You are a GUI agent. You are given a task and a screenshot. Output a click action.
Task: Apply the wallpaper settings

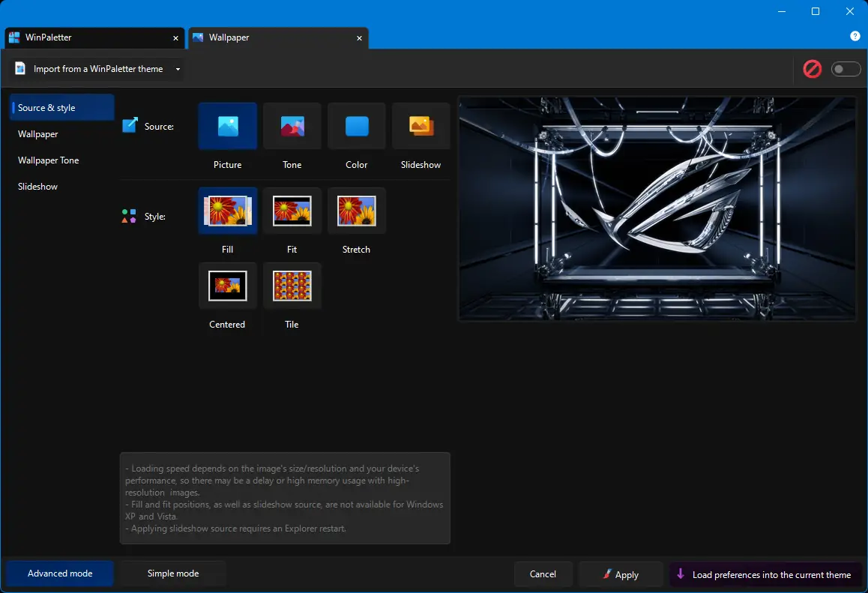(x=621, y=574)
